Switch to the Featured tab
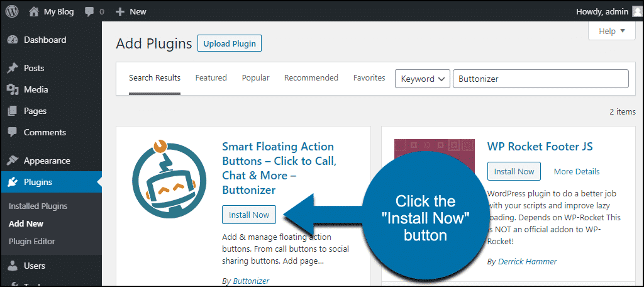This screenshot has height=287, width=644. click(x=211, y=77)
